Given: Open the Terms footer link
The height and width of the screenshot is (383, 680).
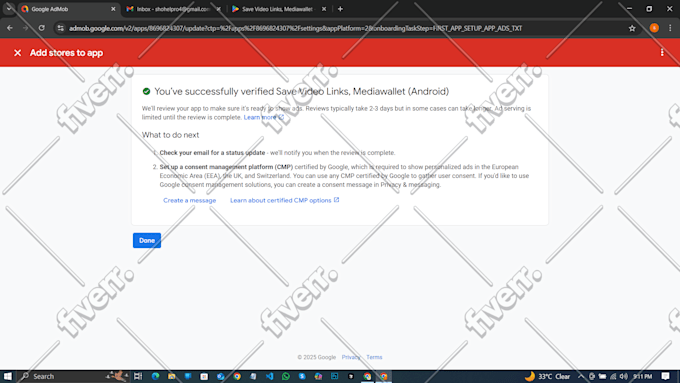Looking at the screenshot, I should pos(374,357).
